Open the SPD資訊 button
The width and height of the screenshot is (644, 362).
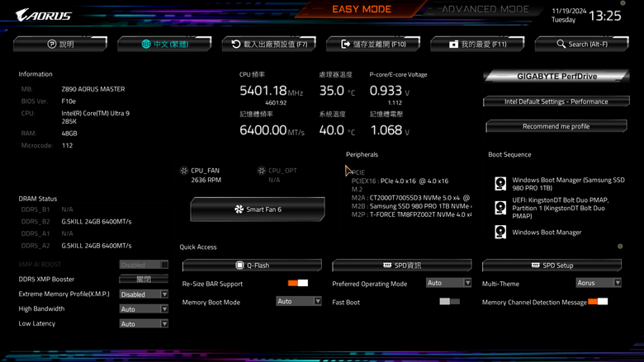pos(402,266)
